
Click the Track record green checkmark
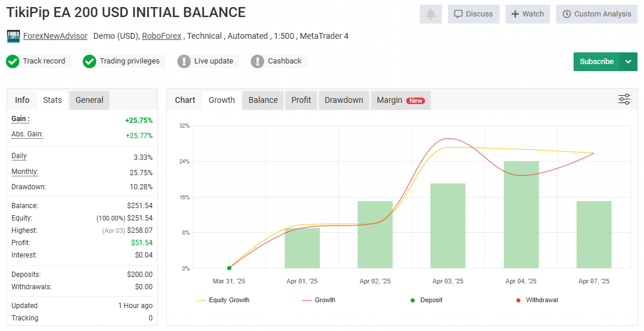[13, 61]
